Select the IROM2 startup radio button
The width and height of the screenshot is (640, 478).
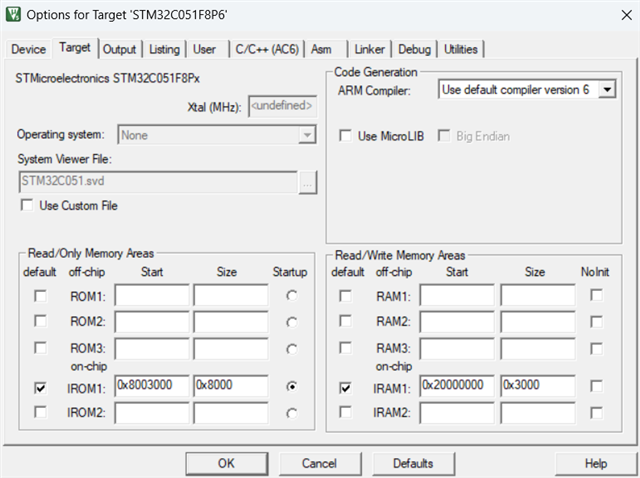[291, 413]
